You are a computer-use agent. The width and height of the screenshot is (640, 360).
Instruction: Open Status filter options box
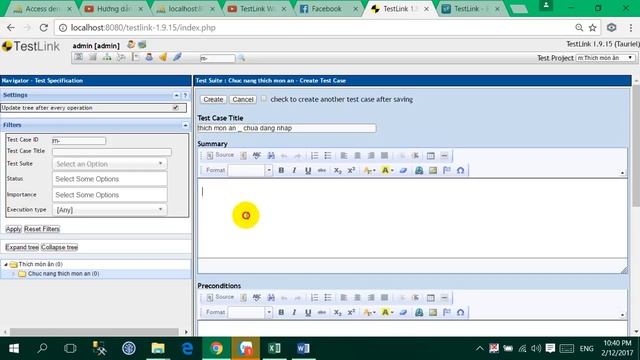[110, 179]
